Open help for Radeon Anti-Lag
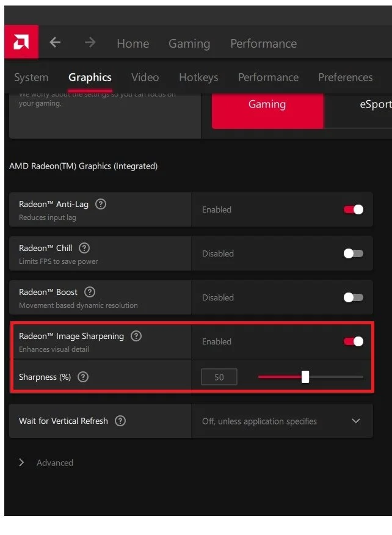Screen dimensions: 392x535 click(x=101, y=204)
